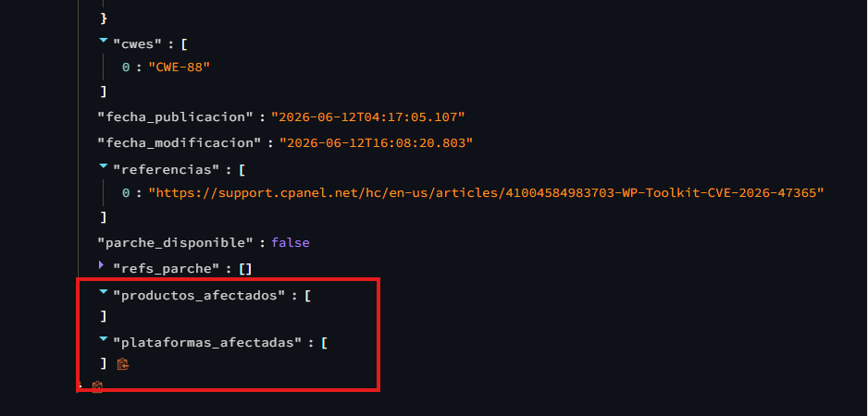Collapse the "cwes" array
Image resolution: width=868 pixels, height=416 pixels.
(103, 41)
